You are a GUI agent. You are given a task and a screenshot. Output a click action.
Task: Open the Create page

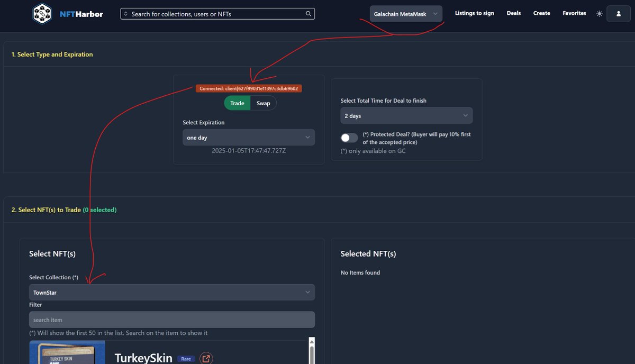point(541,13)
